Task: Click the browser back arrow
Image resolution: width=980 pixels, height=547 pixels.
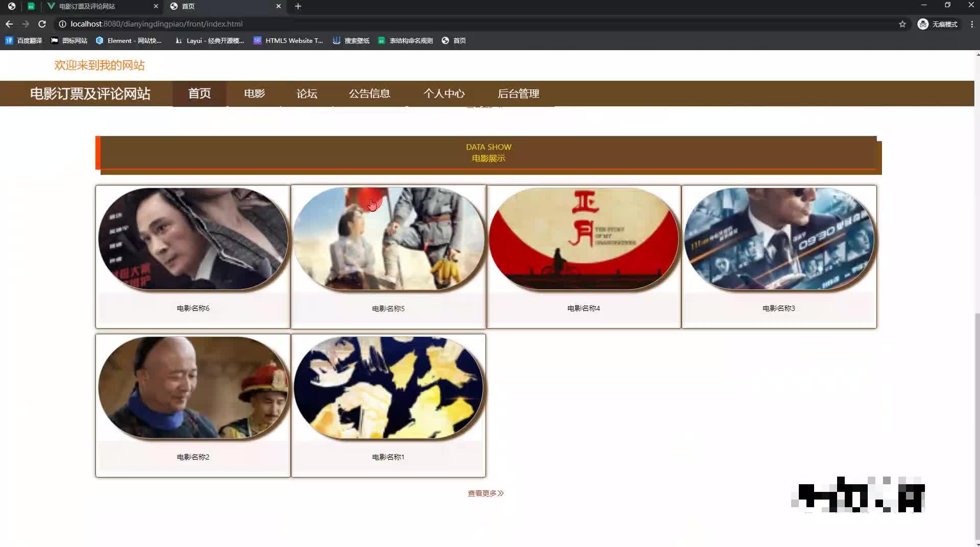Action: [9, 24]
